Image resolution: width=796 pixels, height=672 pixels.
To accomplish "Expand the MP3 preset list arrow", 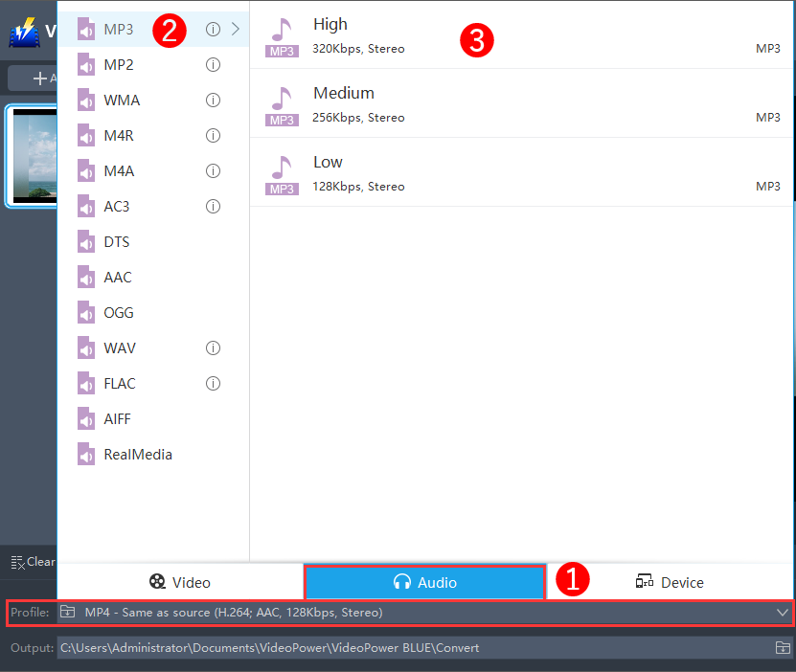I will 238,30.
